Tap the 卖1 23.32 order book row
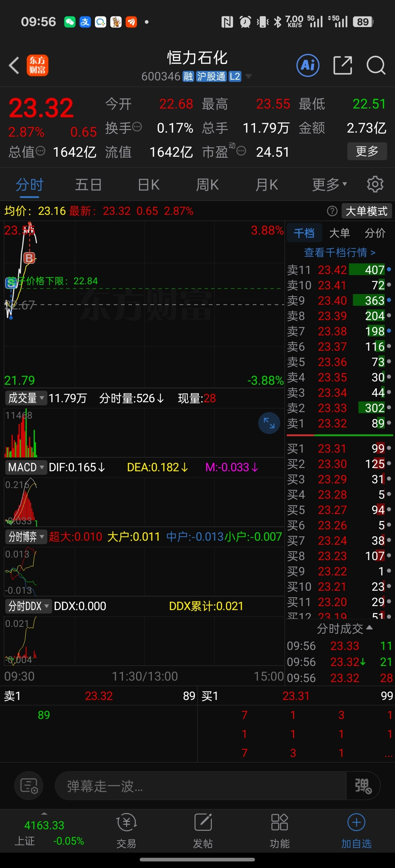Viewport: 395px width, 868px height. tap(339, 423)
